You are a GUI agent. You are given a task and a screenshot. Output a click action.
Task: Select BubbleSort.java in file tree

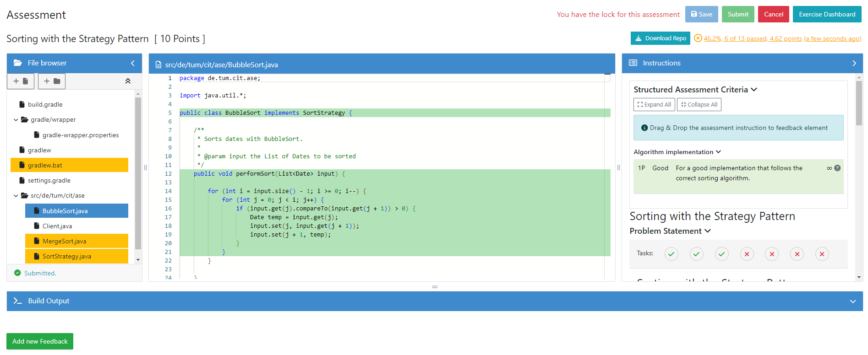(76, 211)
